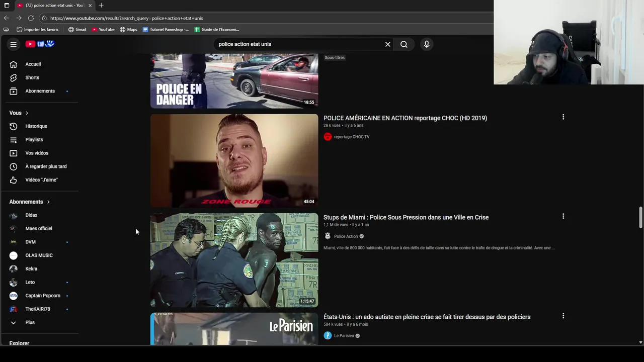Click the browser address bar
The height and width of the screenshot is (362, 644).
(x=267, y=18)
